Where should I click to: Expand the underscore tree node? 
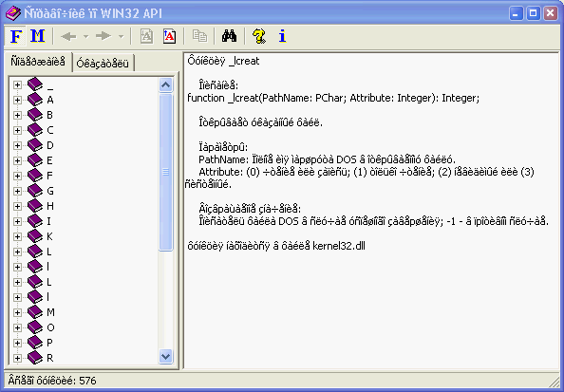tap(17, 84)
